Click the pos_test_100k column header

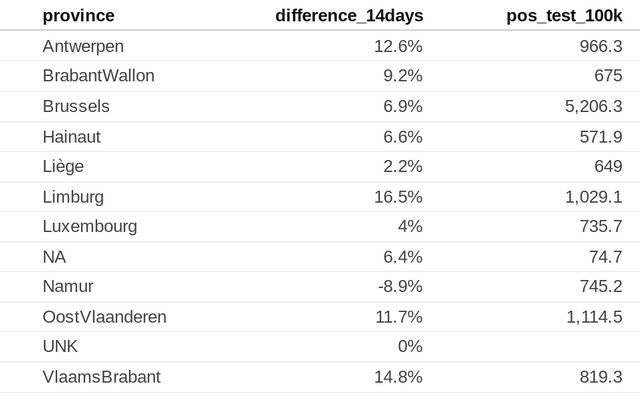point(564,15)
